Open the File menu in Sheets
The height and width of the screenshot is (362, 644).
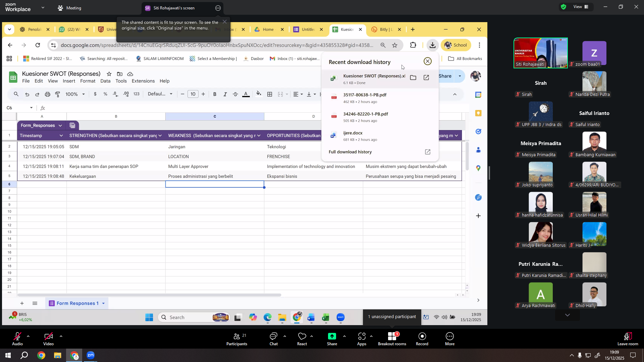tap(26, 81)
